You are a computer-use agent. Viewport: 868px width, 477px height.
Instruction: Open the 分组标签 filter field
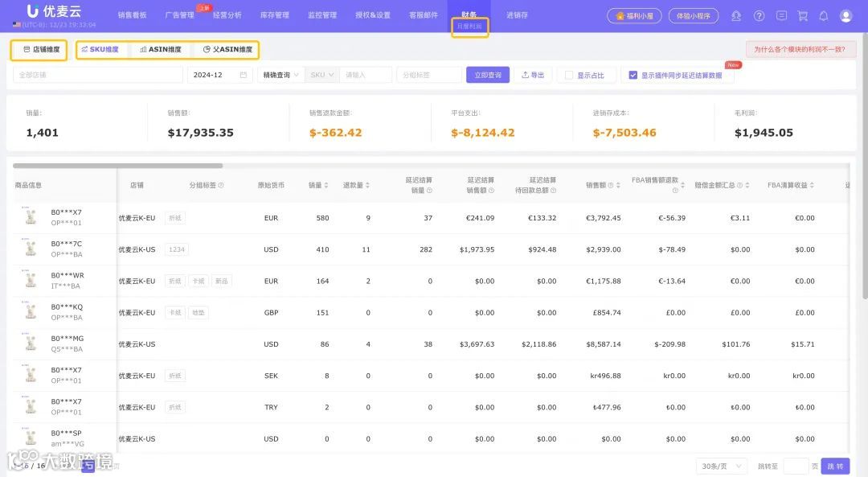(429, 75)
